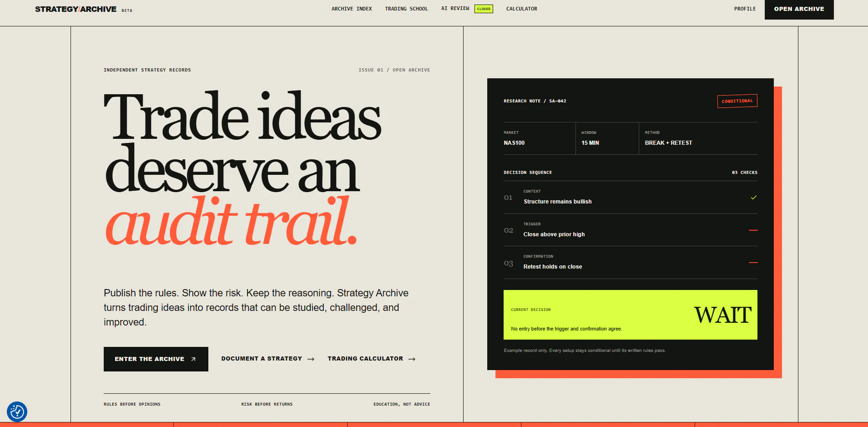
Task: Follow the Document a Strategy link
Action: tap(268, 359)
